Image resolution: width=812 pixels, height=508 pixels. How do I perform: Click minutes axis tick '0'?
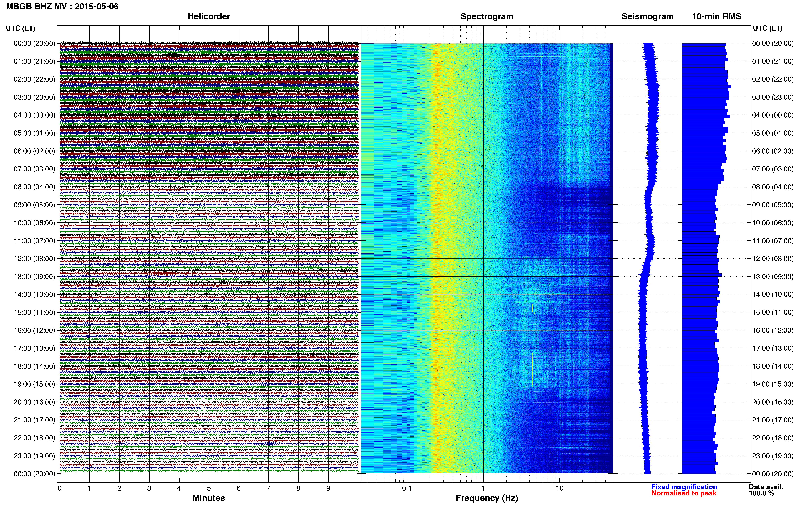coord(60,488)
